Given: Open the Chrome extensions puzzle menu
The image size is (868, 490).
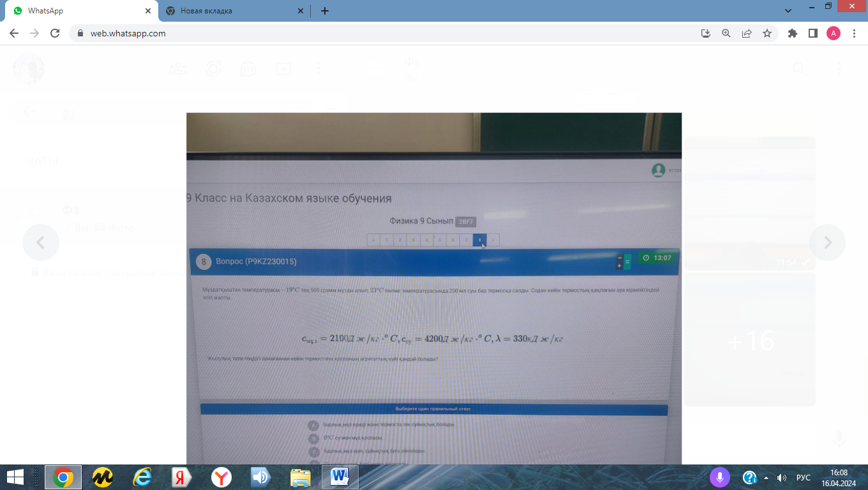Looking at the screenshot, I should click(793, 33).
